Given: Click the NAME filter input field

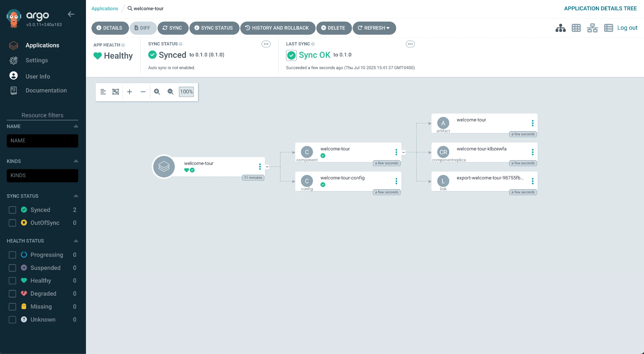Looking at the screenshot, I should 43,141.
